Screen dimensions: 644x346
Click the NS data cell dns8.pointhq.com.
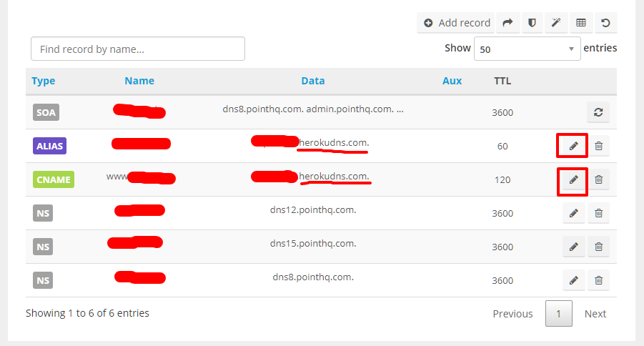313,277
